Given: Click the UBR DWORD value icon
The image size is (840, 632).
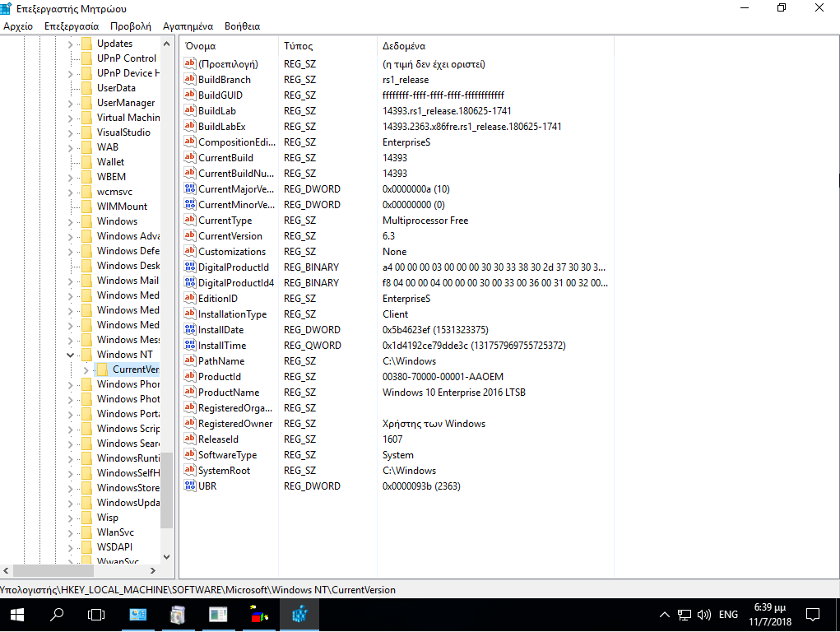Looking at the screenshot, I should pyautogui.click(x=190, y=486).
